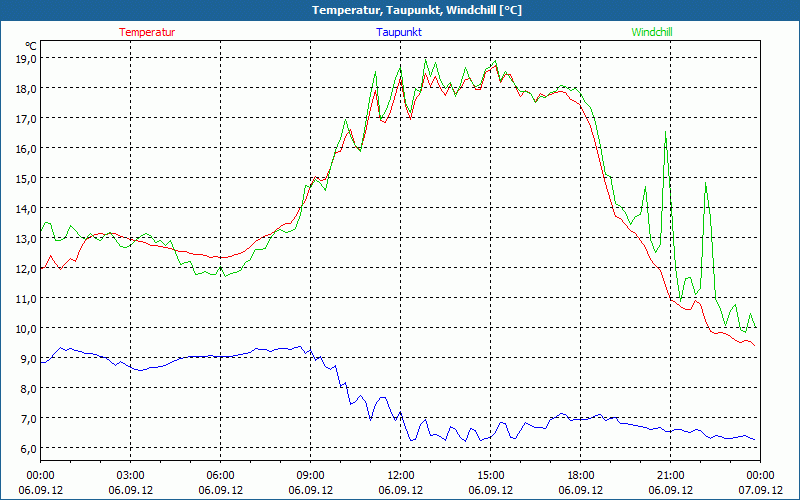Click the 06.09.12 date under 12:00
The height and width of the screenshot is (500, 800).
(x=401, y=490)
